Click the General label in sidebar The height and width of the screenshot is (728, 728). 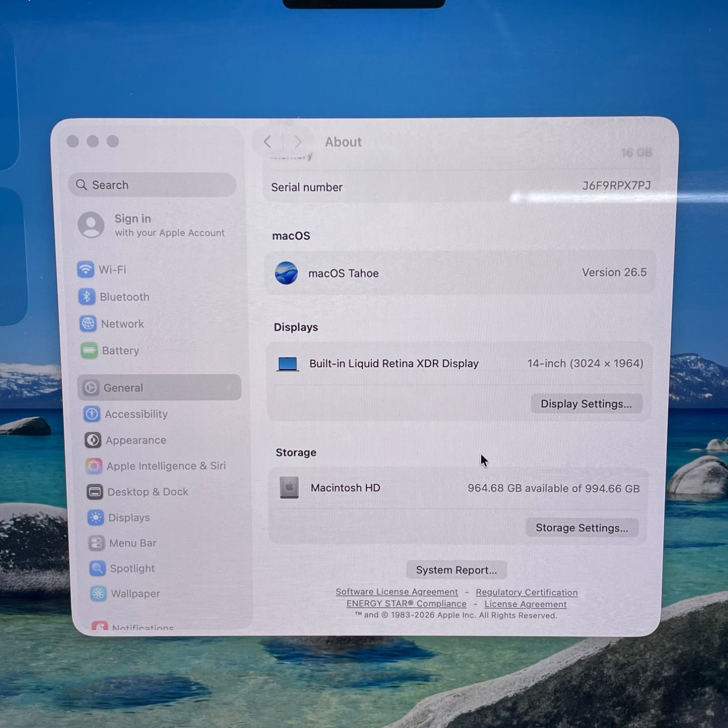point(123,388)
